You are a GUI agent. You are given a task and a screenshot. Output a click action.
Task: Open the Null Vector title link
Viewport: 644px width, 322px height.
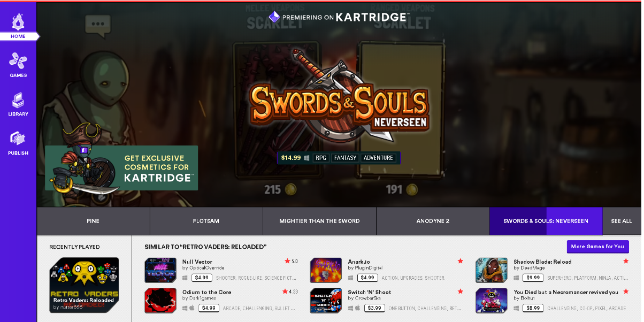(197, 262)
